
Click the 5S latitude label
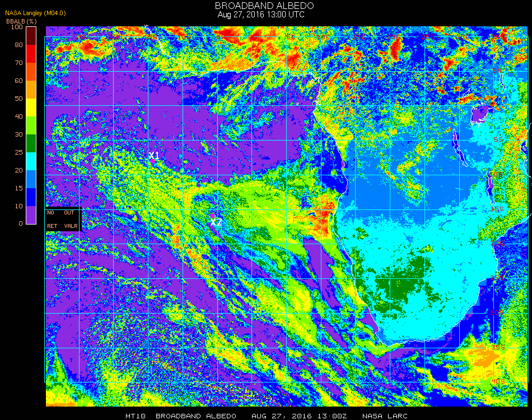(x=498, y=139)
